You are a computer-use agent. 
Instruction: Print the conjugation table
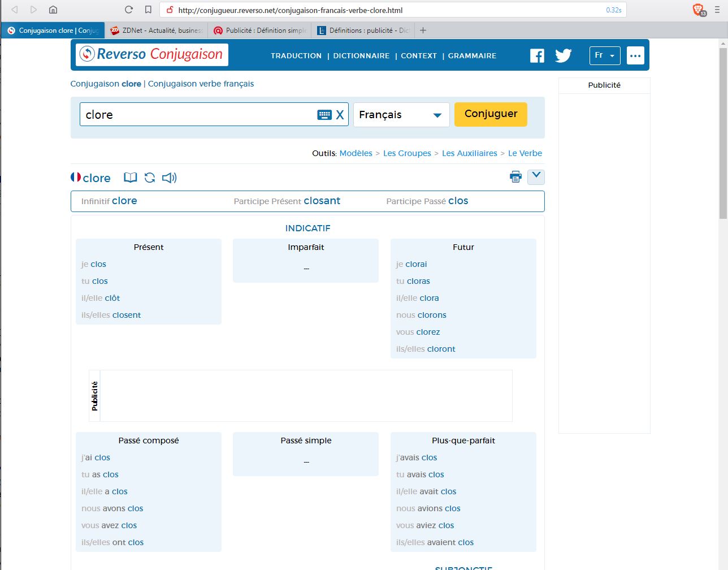(x=515, y=177)
